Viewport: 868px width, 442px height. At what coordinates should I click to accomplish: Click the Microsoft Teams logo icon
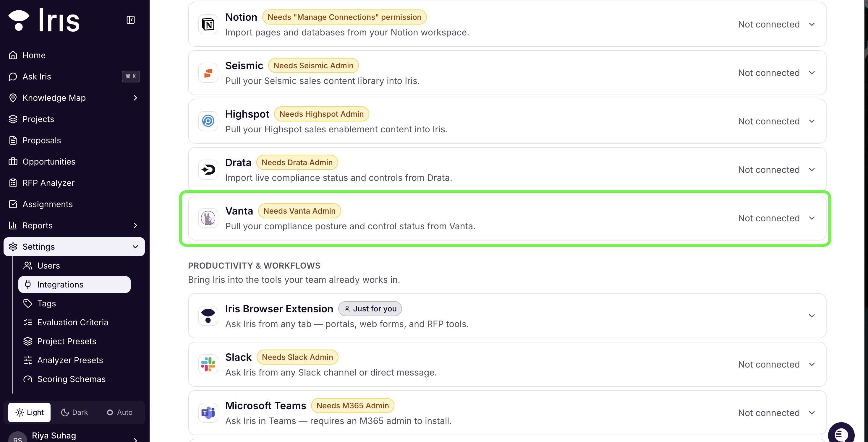[208, 413]
